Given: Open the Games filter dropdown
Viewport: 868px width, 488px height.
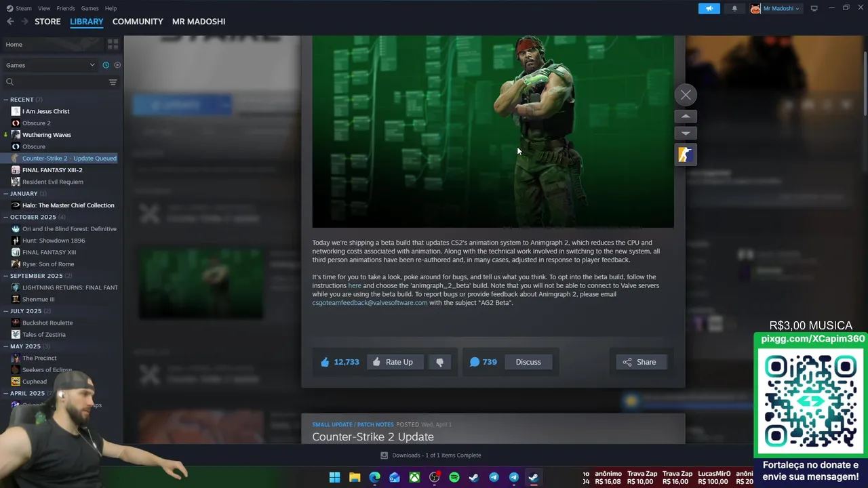Looking at the screenshot, I should point(51,65).
